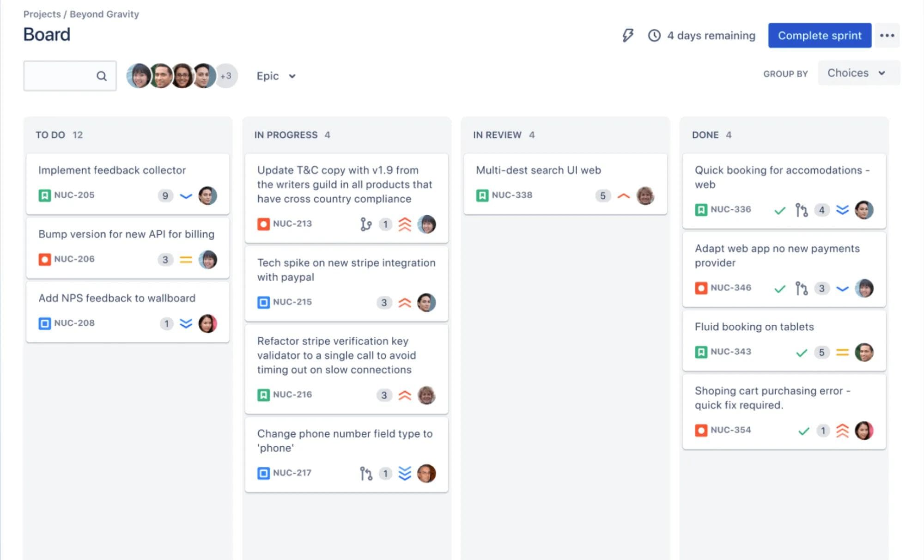Open the Choices group-by dropdown
This screenshot has height=560, width=924.
point(858,73)
